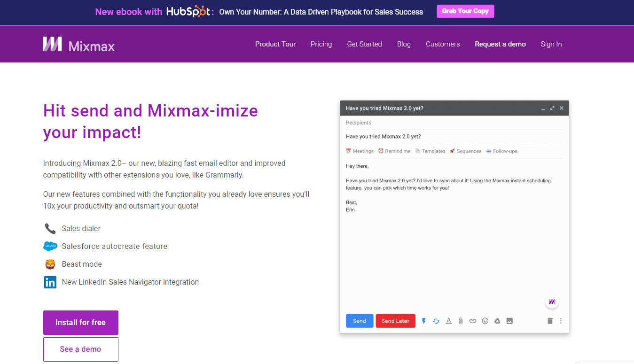Open Meetings in composer toolbar
The height and width of the screenshot is (364, 634).
(360, 151)
